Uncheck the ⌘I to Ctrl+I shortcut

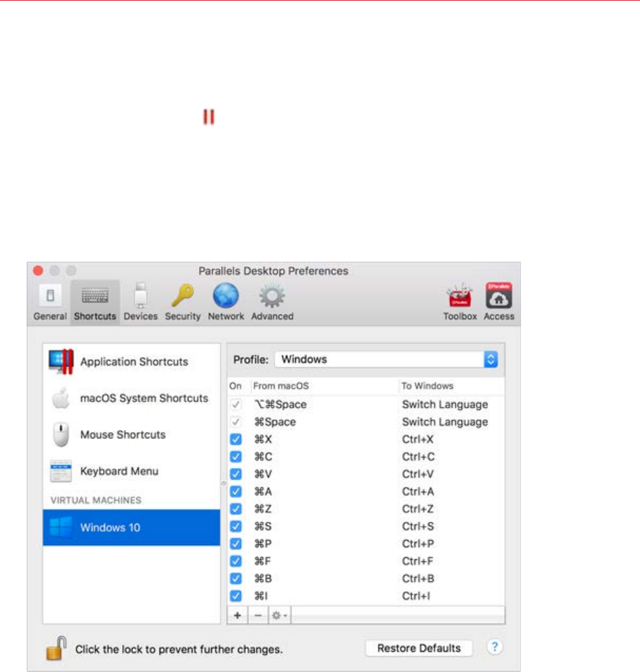(x=236, y=596)
